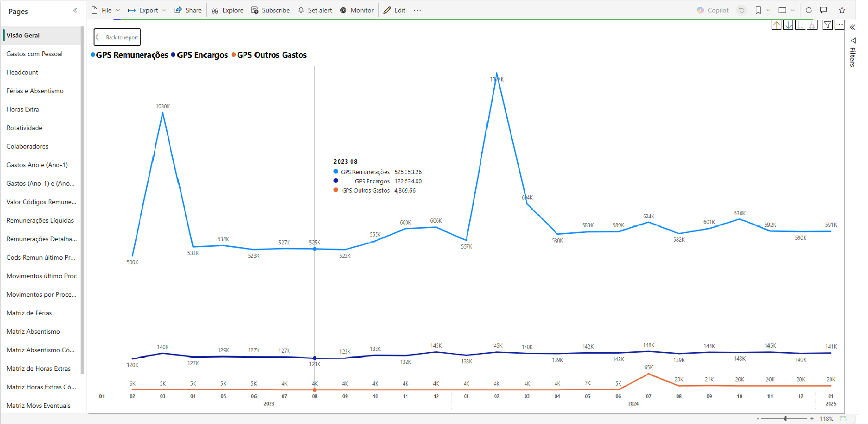Open visual more options ellipsis

[840, 25]
